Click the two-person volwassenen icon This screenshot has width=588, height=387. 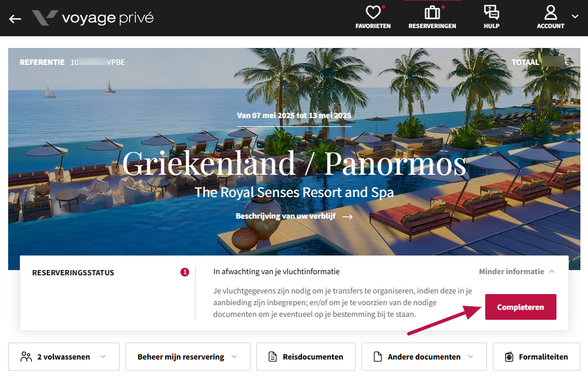[26, 357]
